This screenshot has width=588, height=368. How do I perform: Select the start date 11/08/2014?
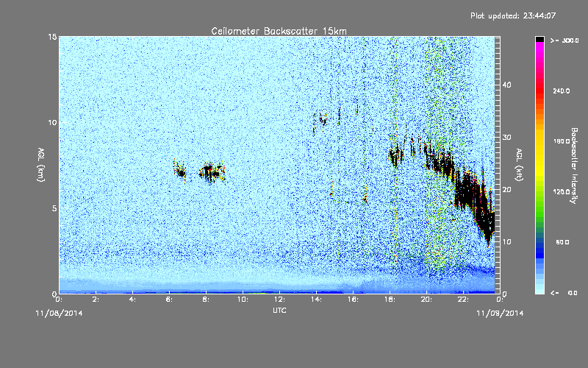59,314
